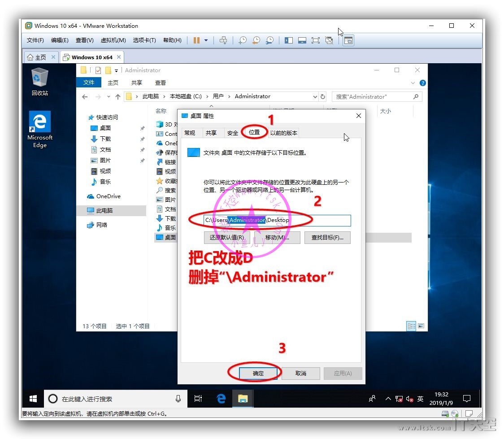Viewport: 504px width, 439px height.
Task: Select 下载 under quick access
Action: pos(101,139)
